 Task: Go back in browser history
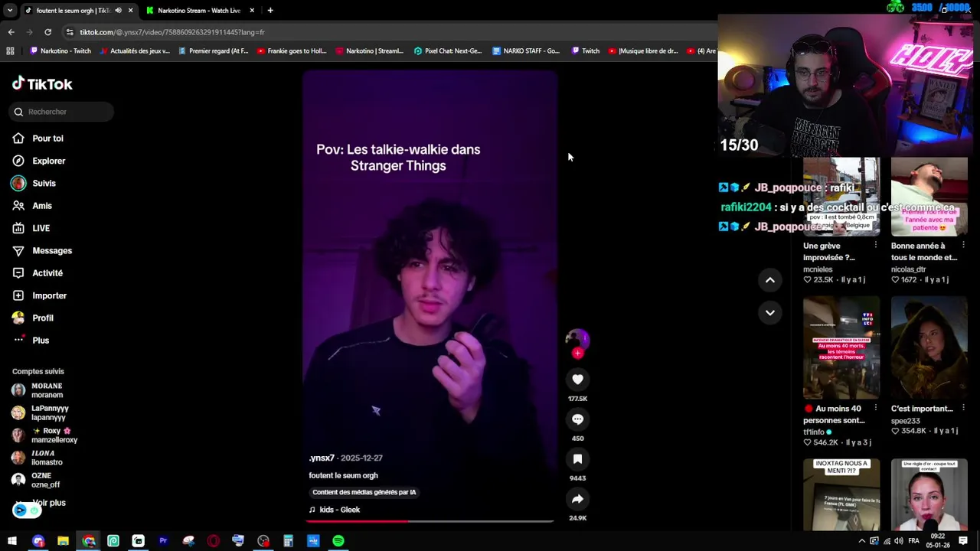coord(11,32)
